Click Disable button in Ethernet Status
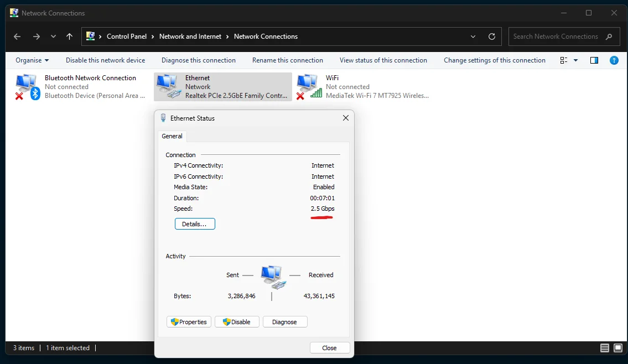 coord(237,322)
